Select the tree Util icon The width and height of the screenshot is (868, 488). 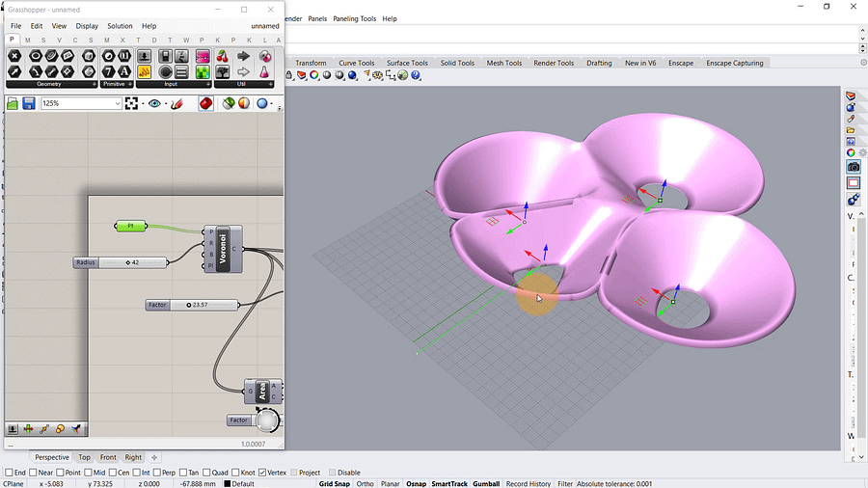[x=223, y=71]
